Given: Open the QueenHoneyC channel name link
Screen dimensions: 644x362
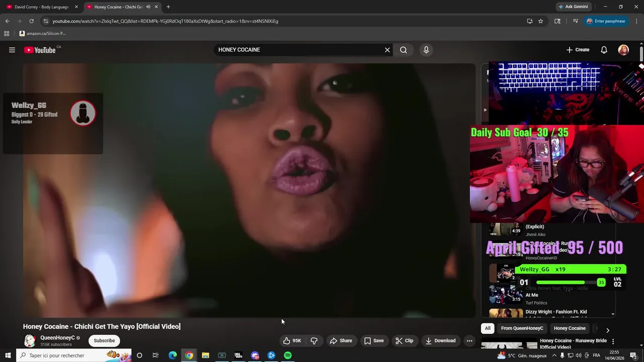Looking at the screenshot, I should click(57, 338).
